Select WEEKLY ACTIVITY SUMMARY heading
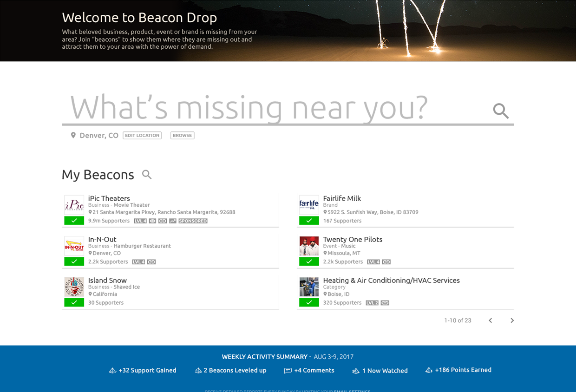576x392 pixels. pos(264,357)
